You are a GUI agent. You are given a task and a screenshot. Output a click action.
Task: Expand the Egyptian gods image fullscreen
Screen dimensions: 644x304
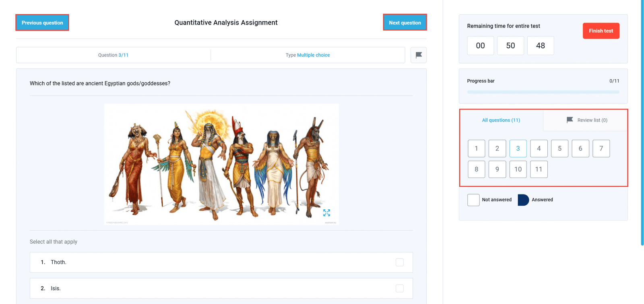326,213
